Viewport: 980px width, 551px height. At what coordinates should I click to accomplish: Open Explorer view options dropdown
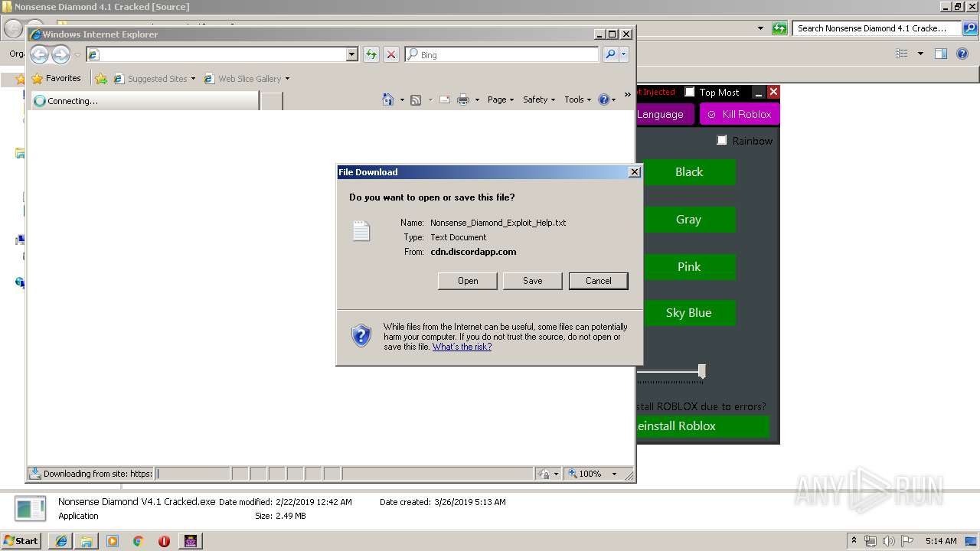pyautogui.click(x=920, y=54)
